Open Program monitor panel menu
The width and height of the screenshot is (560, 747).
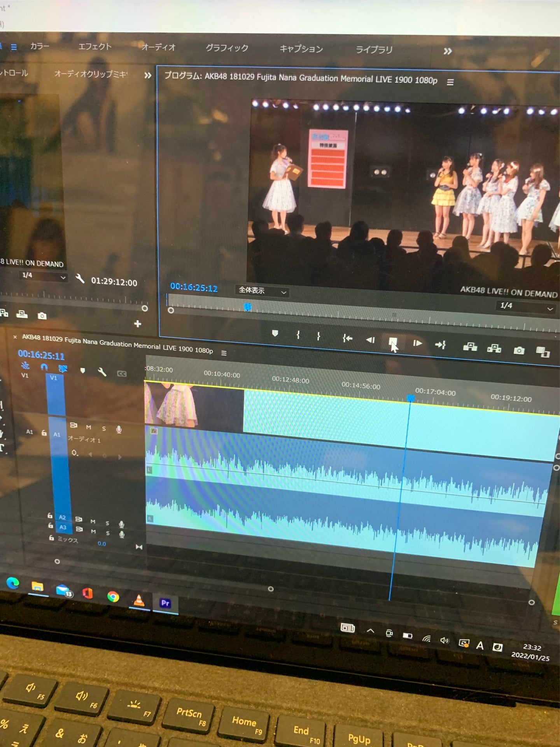click(450, 82)
